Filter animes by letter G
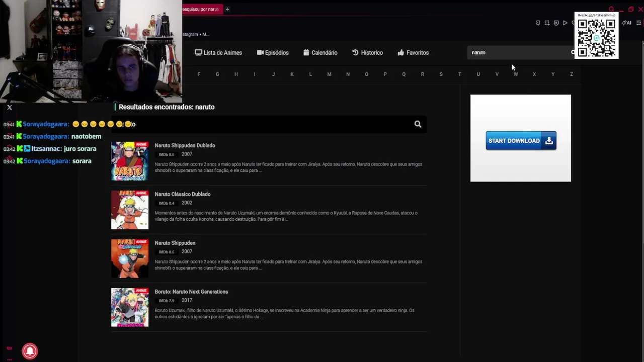 tap(217, 74)
